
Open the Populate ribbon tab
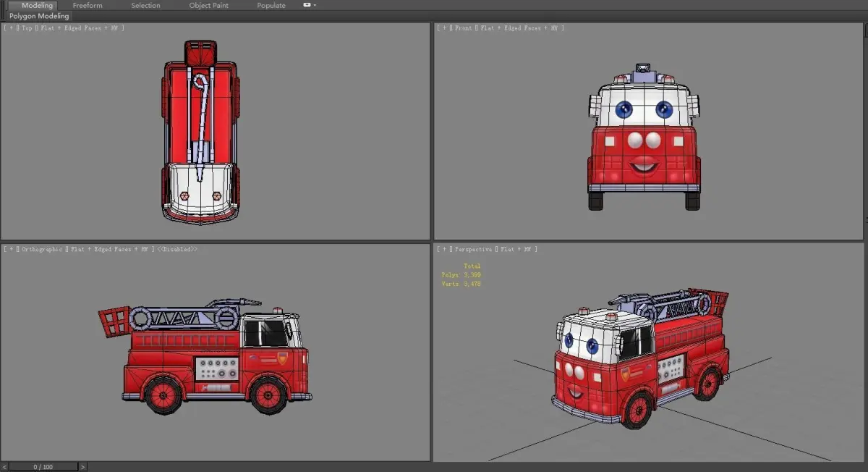(271, 5)
